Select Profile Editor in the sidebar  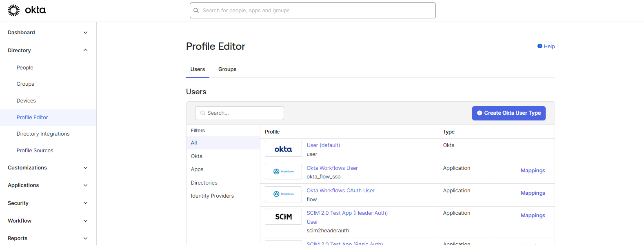click(48, 118)
